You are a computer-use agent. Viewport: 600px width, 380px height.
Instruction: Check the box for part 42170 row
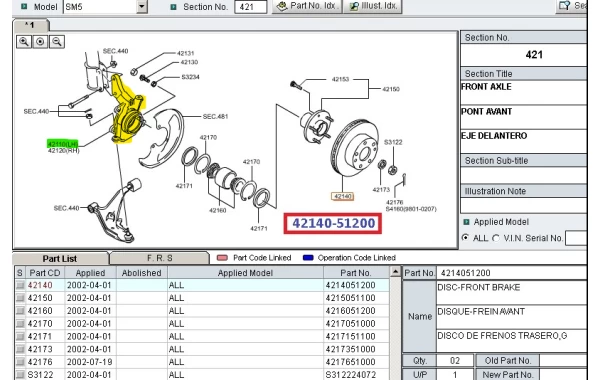click(20, 323)
